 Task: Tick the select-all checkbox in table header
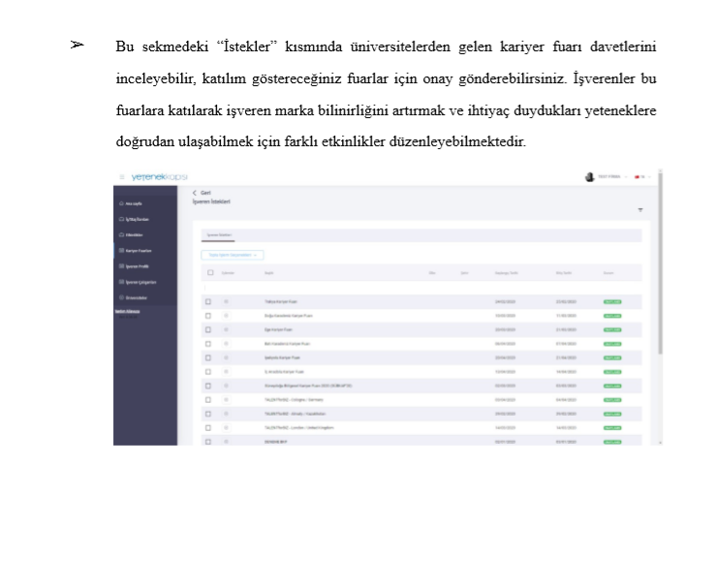pyautogui.click(x=210, y=272)
